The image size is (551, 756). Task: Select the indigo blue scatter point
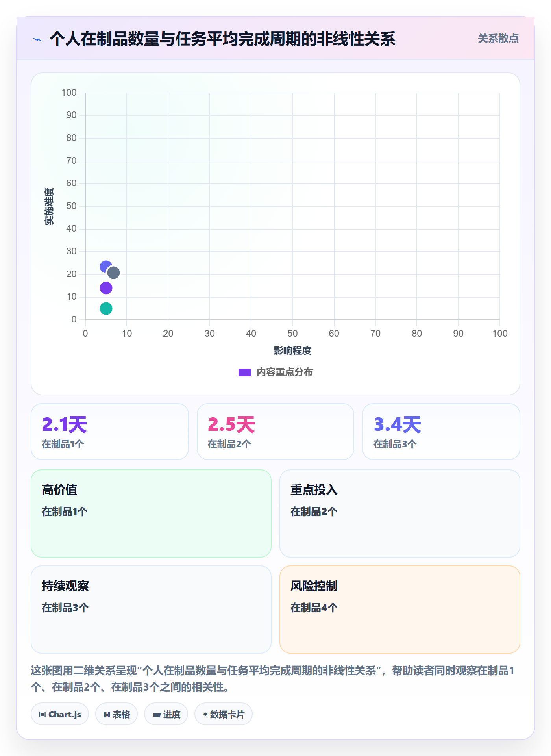click(105, 267)
